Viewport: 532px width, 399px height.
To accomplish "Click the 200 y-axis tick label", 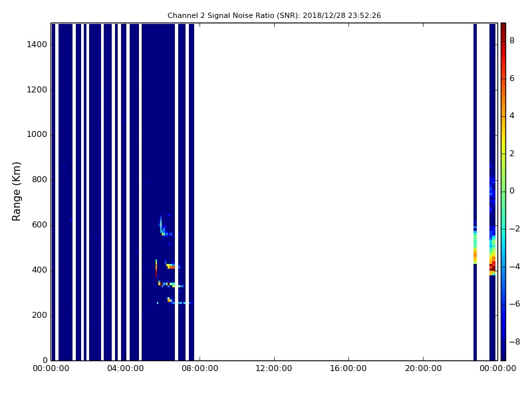I will (39, 315).
